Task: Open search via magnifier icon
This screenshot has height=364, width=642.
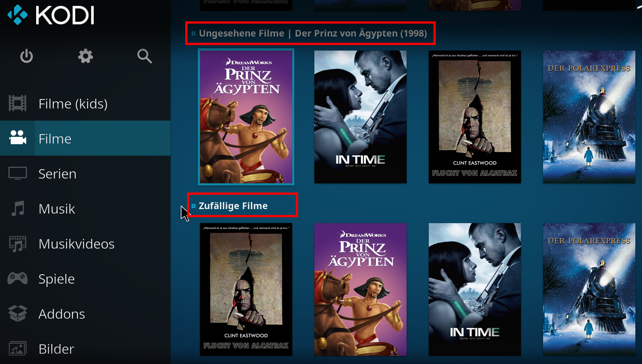Action: tap(144, 56)
